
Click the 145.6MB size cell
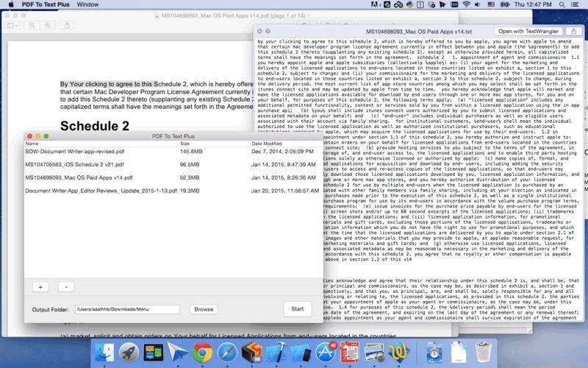(x=191, y=152)
